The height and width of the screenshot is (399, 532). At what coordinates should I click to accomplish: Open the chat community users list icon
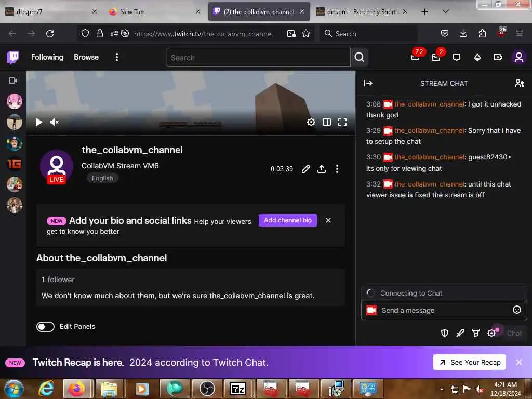click(x=519, y=83)
